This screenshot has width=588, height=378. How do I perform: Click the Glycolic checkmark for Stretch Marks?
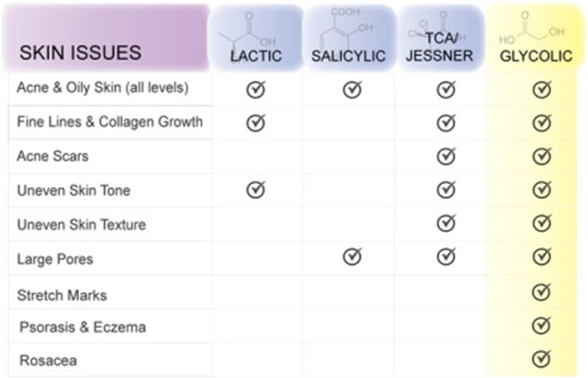coord(541,292)
